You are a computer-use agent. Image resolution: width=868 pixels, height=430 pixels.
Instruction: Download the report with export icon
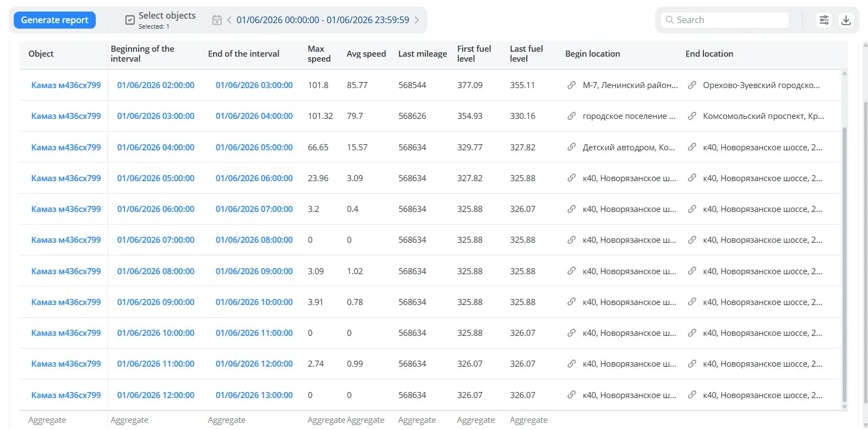[x=846, y=20]
